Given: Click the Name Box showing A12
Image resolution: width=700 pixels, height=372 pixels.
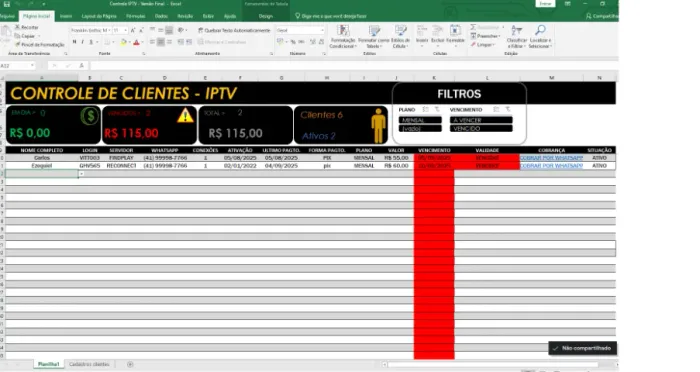Looking at the screenshot, I should click(x=18, y=66).
